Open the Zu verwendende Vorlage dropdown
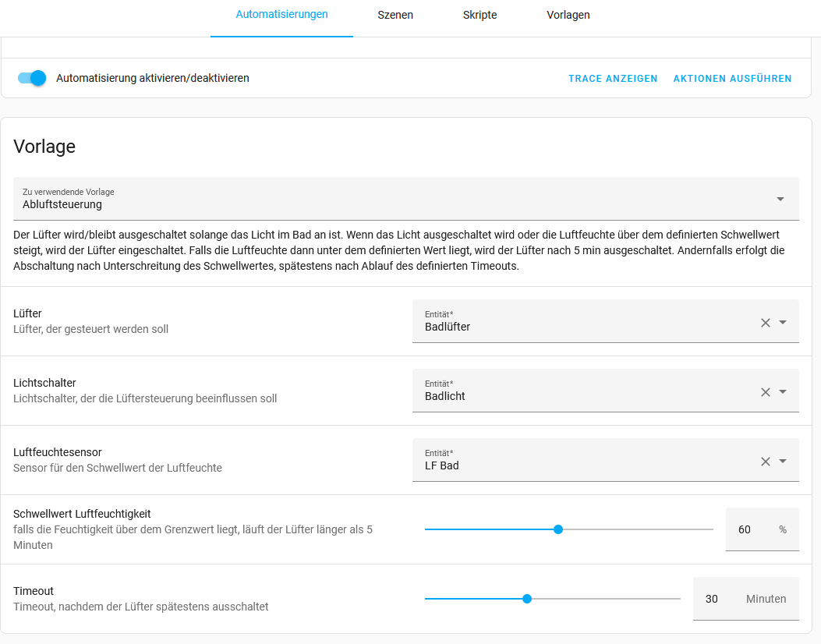The width and height of the screenshot is (821, 644). 780,199
